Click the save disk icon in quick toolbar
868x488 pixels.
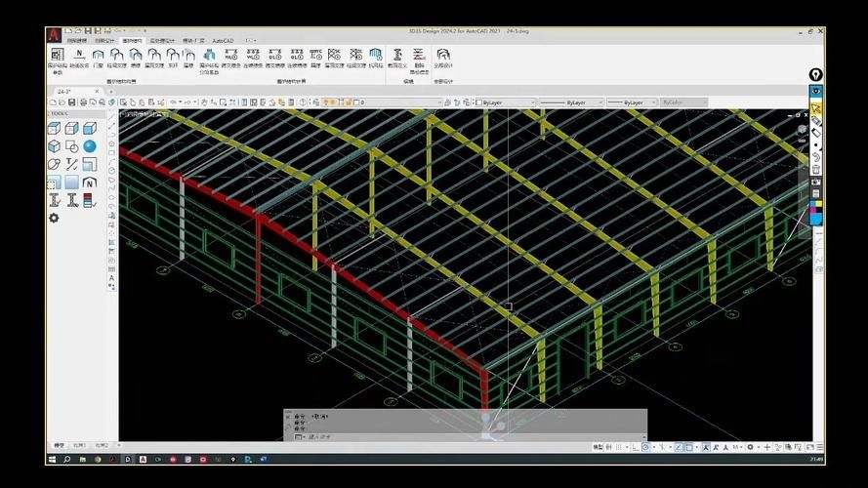72,102
